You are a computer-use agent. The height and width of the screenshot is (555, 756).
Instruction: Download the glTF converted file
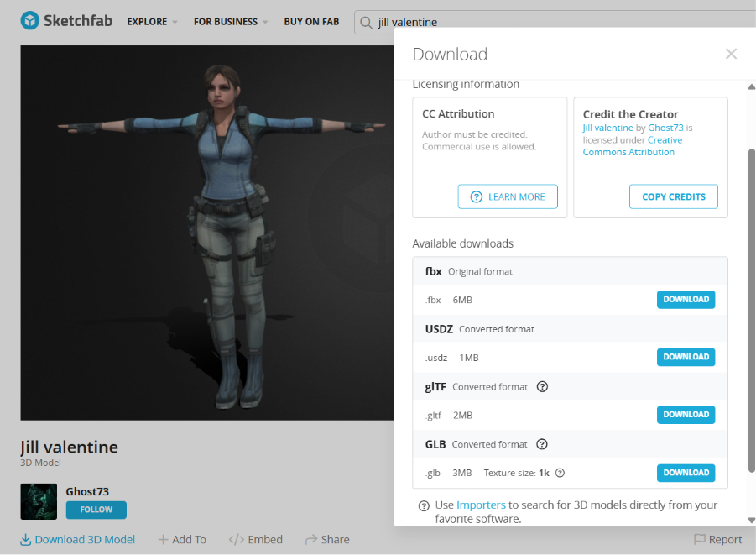686,415
